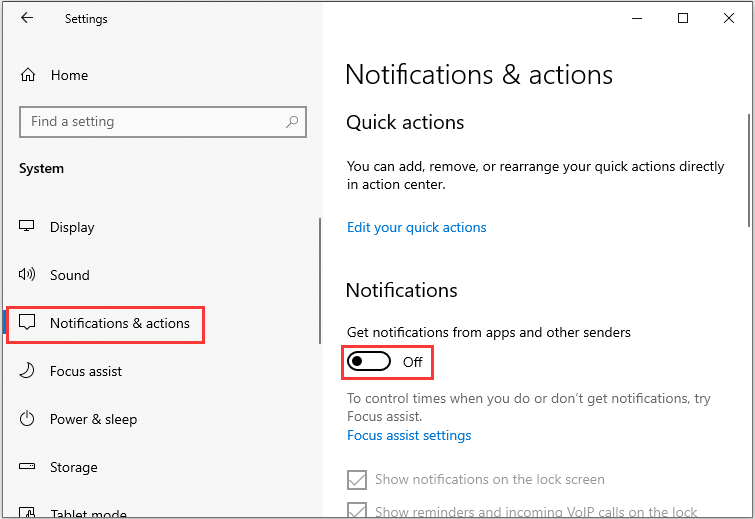The height and width of the screenshot is (519, 755).
Task: Click the main pane vertical scrollbar
Action: point(749,169)
